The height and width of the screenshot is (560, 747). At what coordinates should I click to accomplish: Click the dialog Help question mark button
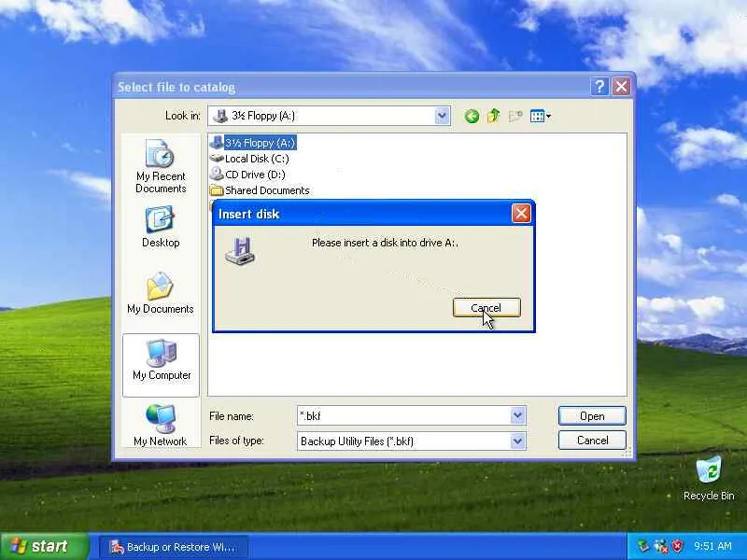(599, 87)
